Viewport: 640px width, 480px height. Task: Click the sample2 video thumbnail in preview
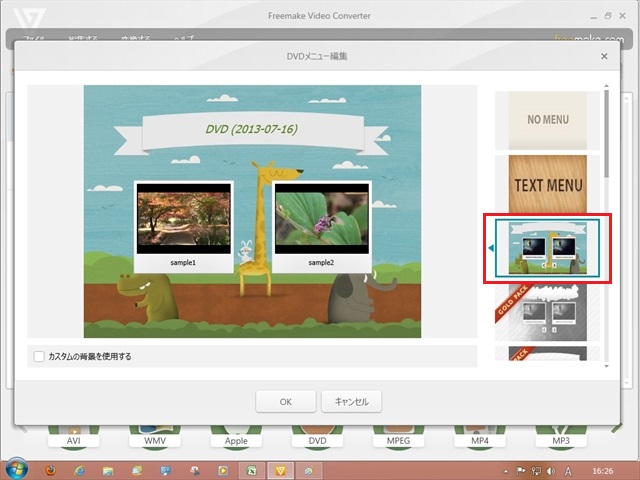pos(321,220)
